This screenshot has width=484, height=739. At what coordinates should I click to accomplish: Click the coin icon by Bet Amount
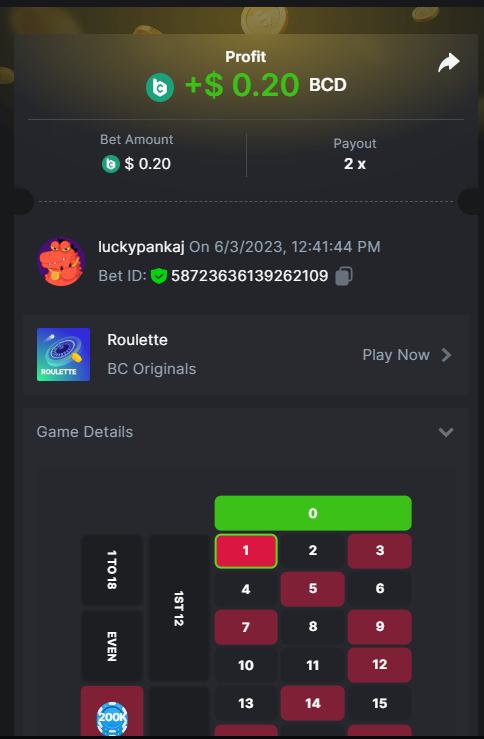(111, 164)
